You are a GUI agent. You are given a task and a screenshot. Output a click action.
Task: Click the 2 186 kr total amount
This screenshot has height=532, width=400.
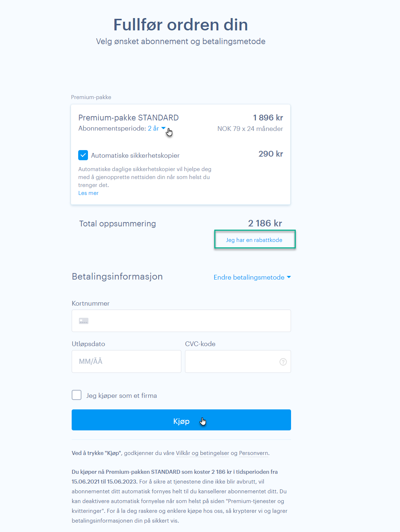265,224
